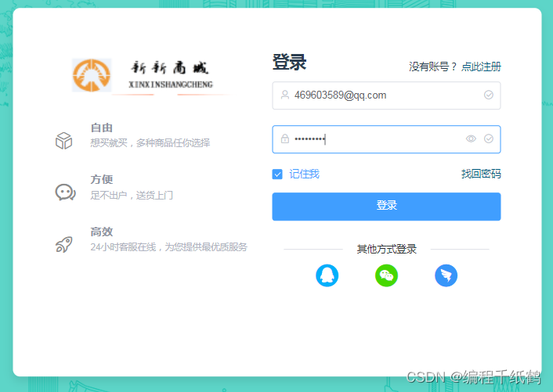Click the lock icon in password field
The height and width of the screenshot is (392, 553).
285,138
